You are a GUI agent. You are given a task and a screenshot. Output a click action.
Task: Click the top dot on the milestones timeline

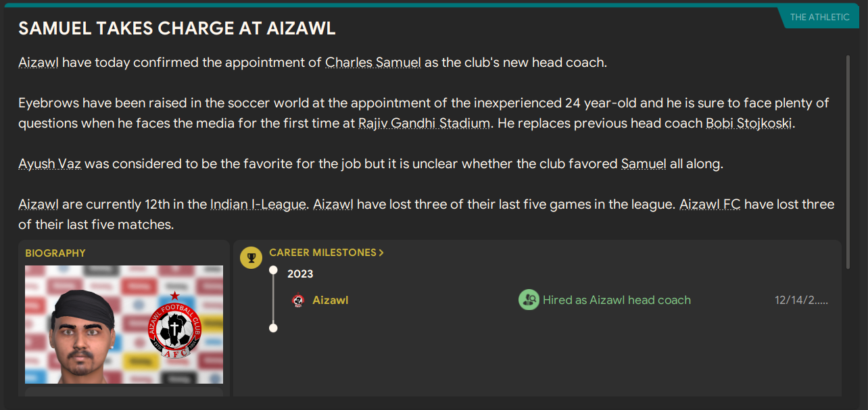[273, 270]
